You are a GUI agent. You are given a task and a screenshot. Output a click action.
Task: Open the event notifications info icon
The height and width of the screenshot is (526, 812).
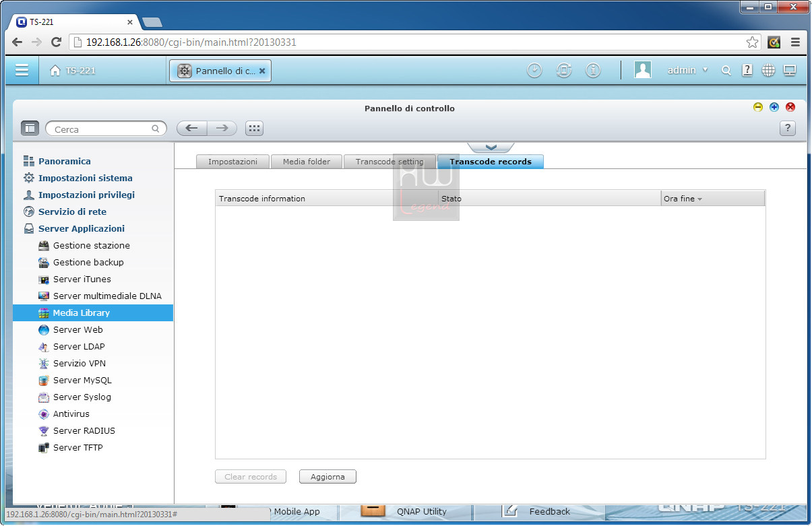coord(593,70)
